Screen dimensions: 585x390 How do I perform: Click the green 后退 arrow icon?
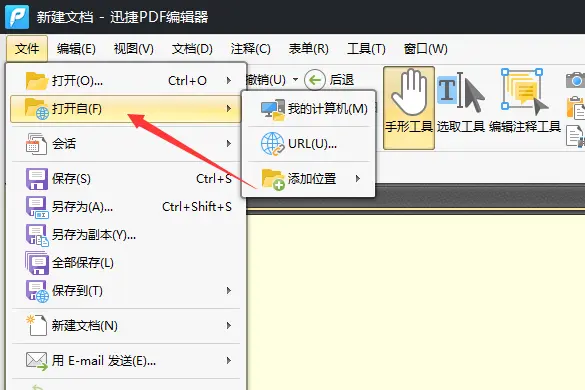315,80
